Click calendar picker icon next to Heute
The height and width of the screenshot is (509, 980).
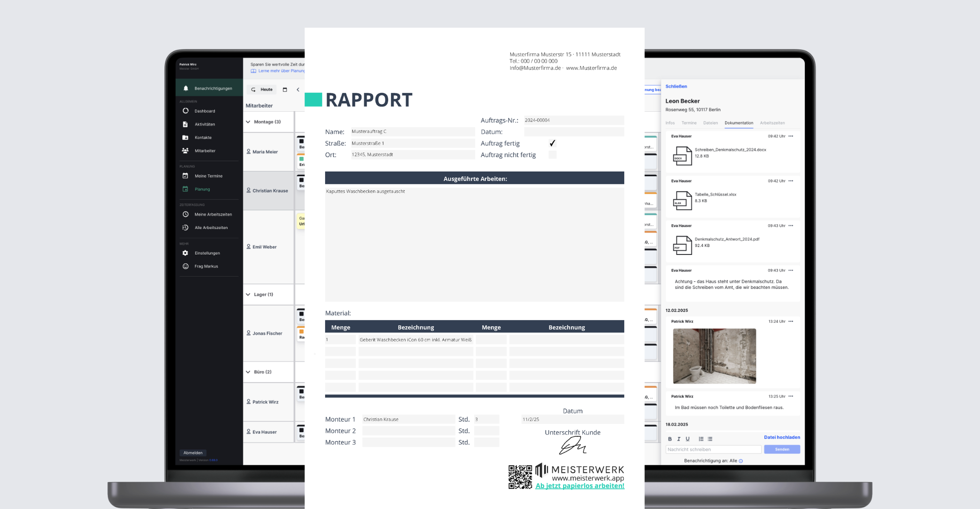tap(285, 90)
